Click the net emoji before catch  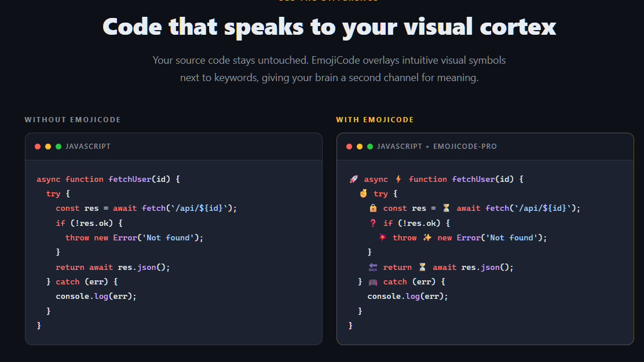373,282
